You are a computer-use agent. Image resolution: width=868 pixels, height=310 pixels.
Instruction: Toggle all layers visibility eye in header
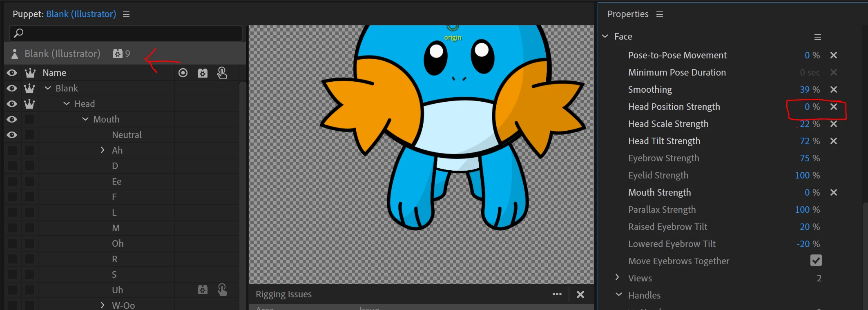12,73
